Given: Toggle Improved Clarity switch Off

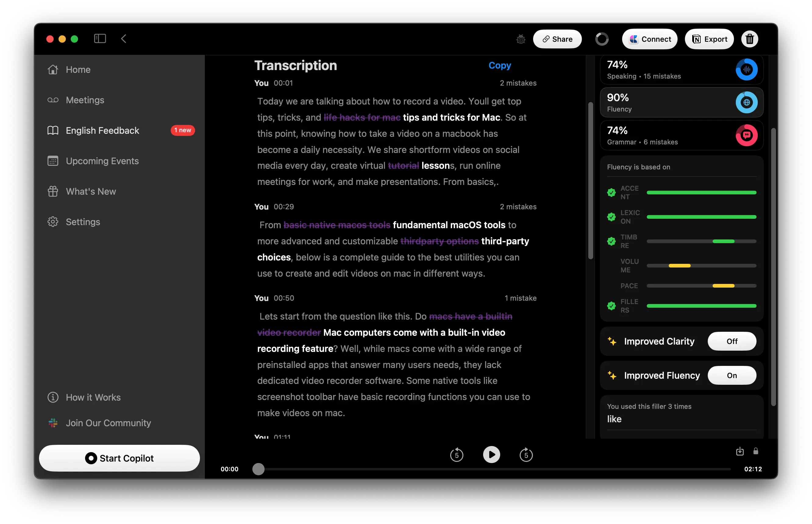Looking at the screenshot, I should 732,341.
